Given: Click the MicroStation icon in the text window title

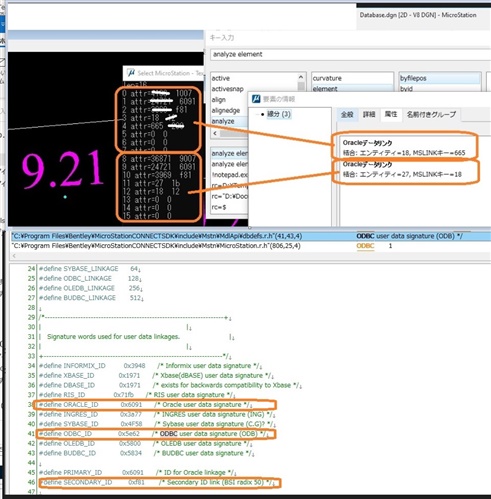Looking at the screenshot, I should (x=131, y=73).
